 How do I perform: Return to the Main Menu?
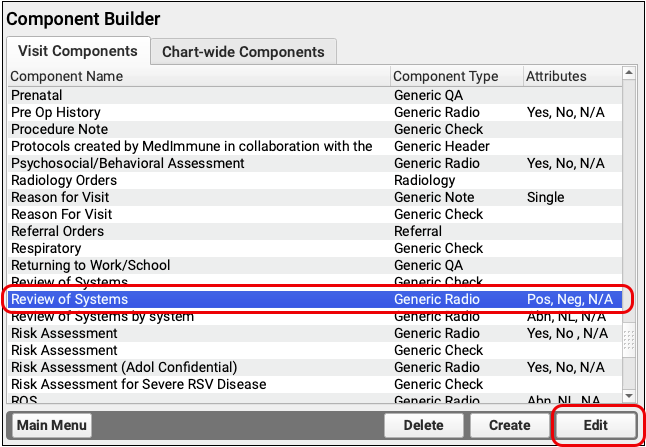coord(52,425)
